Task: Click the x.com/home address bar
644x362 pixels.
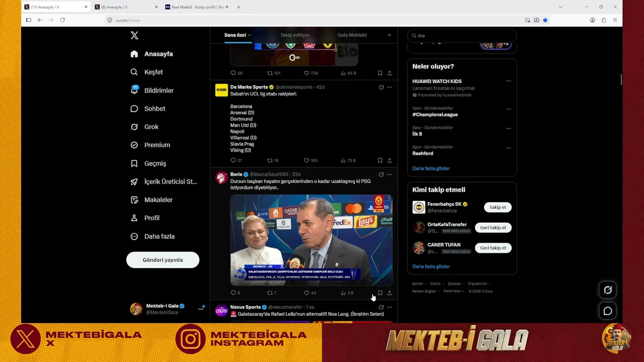Action: tap(314, 20)
